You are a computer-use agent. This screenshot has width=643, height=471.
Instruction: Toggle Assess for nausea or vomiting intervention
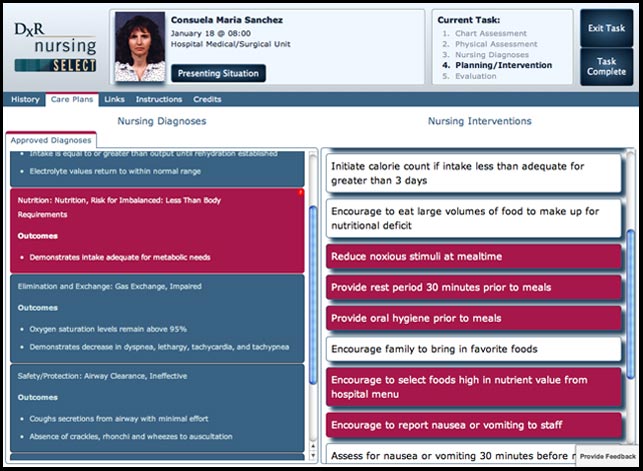coord(451,454)
